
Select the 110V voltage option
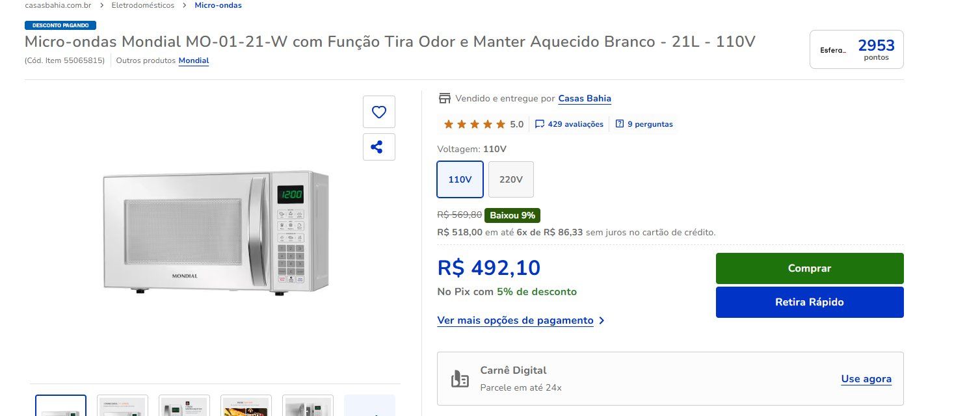[460, 179]
